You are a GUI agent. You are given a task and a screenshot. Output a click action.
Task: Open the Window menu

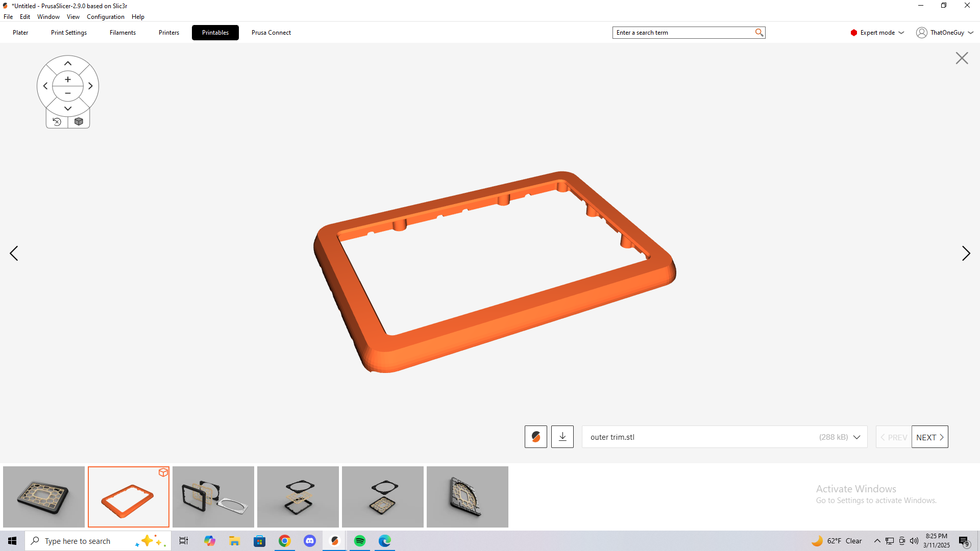click(48, 17)
